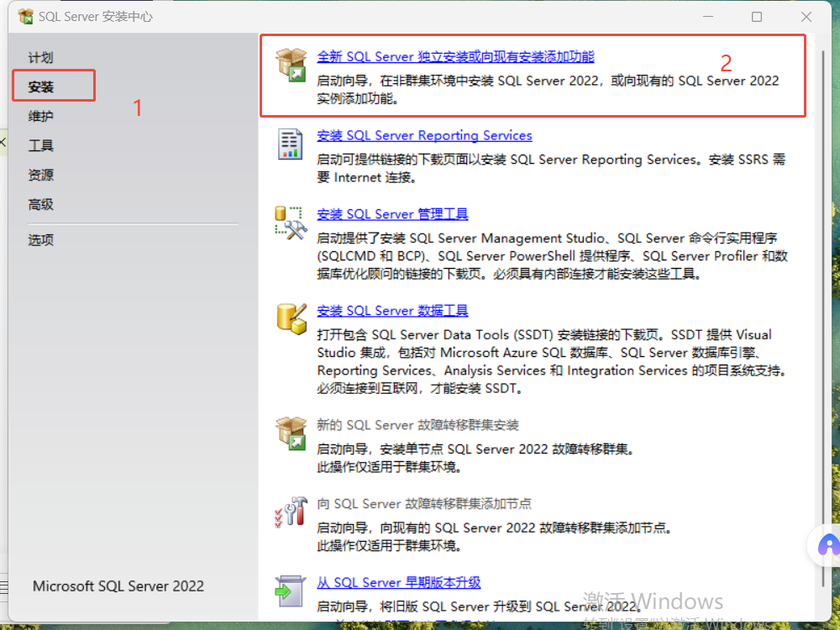Open the 安装 SQL Server Reporting Services link
Viewport: 840px width, 630px height.
[424, 135]
